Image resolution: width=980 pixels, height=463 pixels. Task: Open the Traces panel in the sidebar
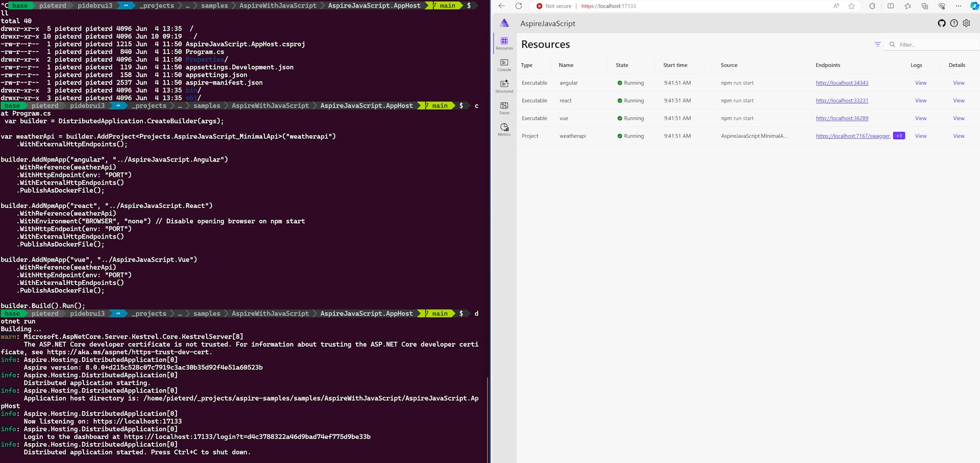pyautogui.click(x=504, y=108)
